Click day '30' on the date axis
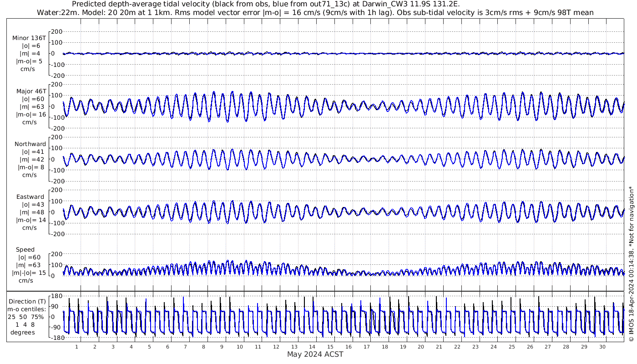 pos(602,347)
